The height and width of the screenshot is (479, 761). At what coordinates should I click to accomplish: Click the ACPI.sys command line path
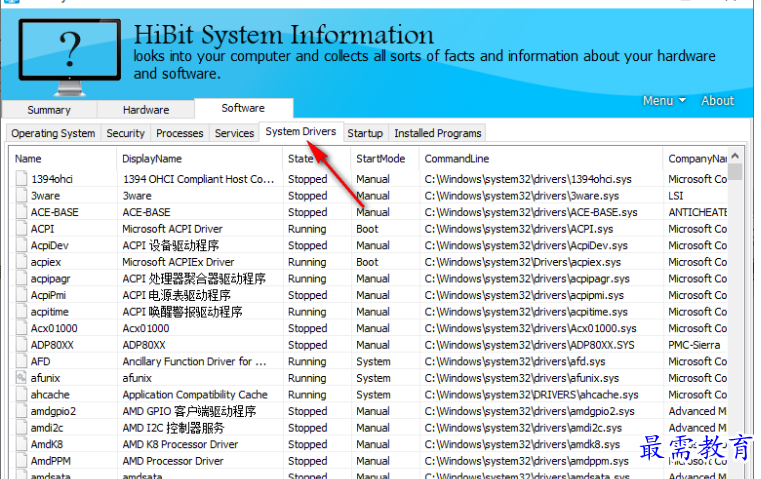pyautogui.click(x=519, y=229)
